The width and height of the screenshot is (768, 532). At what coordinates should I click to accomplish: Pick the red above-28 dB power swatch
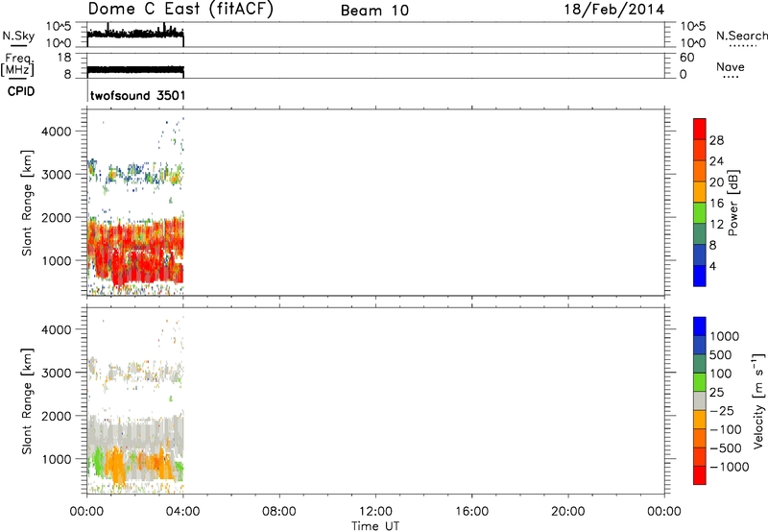click(x=700, y=129)
